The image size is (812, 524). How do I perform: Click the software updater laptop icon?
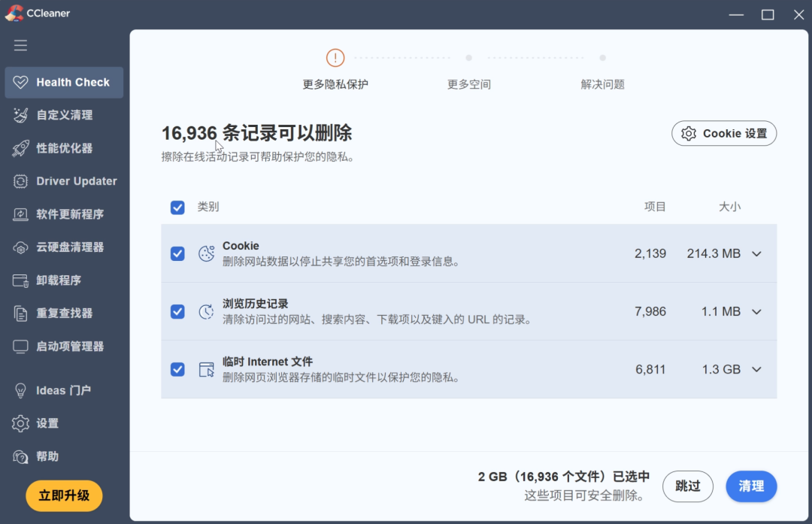(21, 214)
